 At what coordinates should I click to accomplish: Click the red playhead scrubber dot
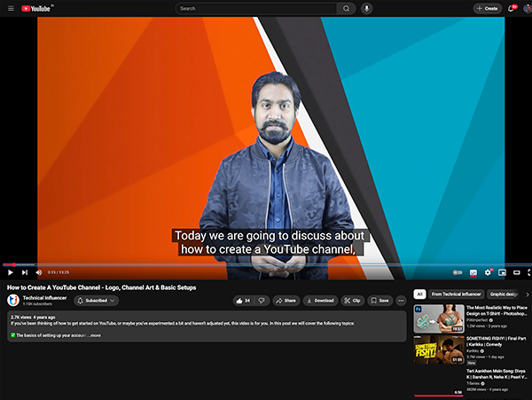(x=14, y=264)
